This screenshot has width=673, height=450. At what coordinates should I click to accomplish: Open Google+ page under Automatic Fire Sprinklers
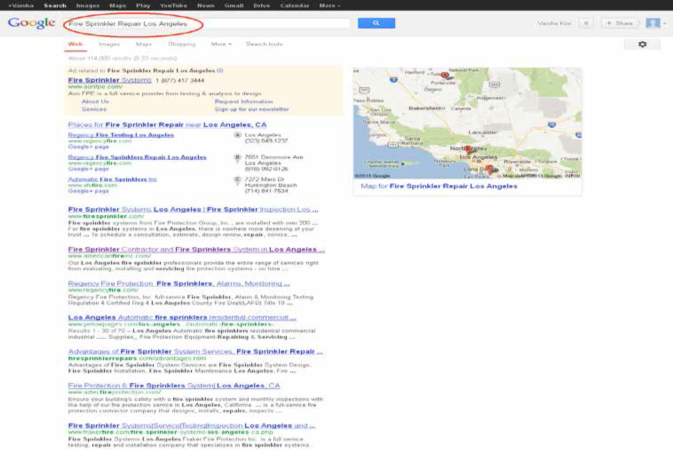click(88, 191)
